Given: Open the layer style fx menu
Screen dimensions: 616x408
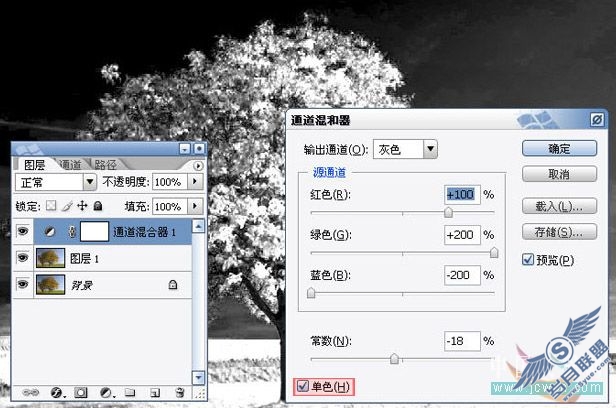Looking at the screenshot, I should (57, 392).
